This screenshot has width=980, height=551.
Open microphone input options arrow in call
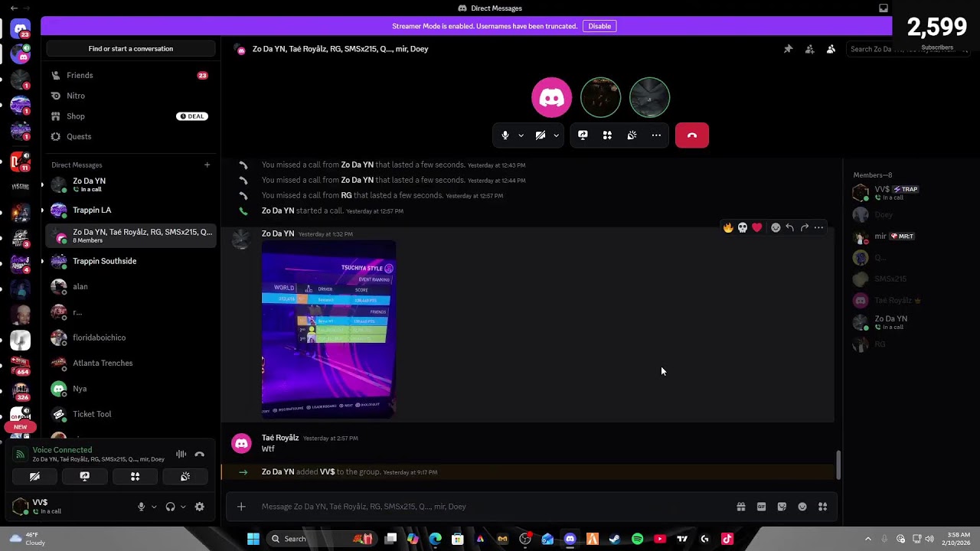[x=521, y=135]
